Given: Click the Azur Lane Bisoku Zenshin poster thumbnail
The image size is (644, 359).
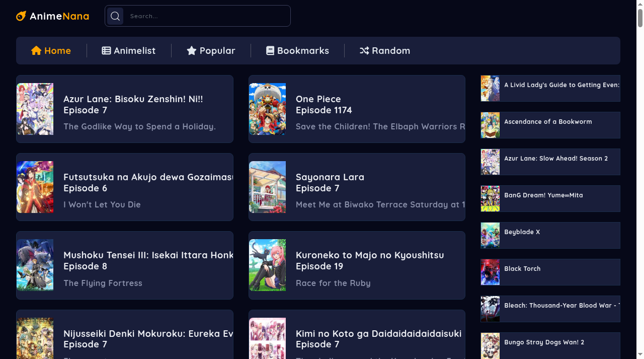Looking at the screenshot, I should (x=35, y=109).
